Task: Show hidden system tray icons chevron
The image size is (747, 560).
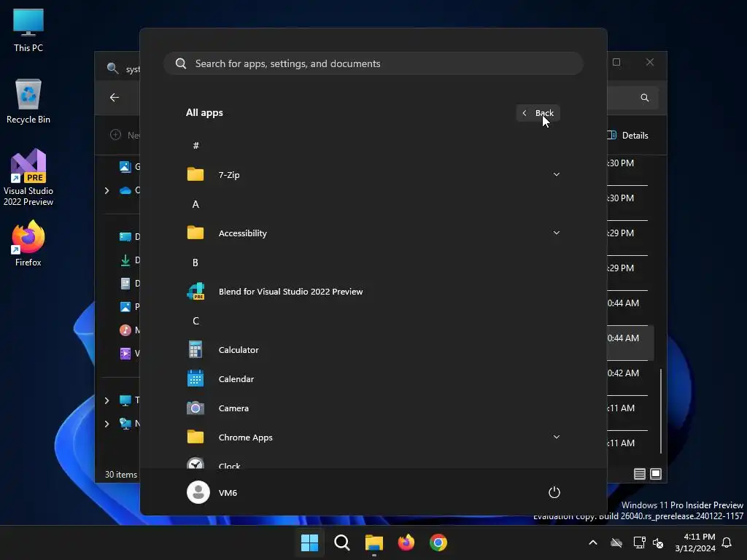Action: [x=592, y=542]
